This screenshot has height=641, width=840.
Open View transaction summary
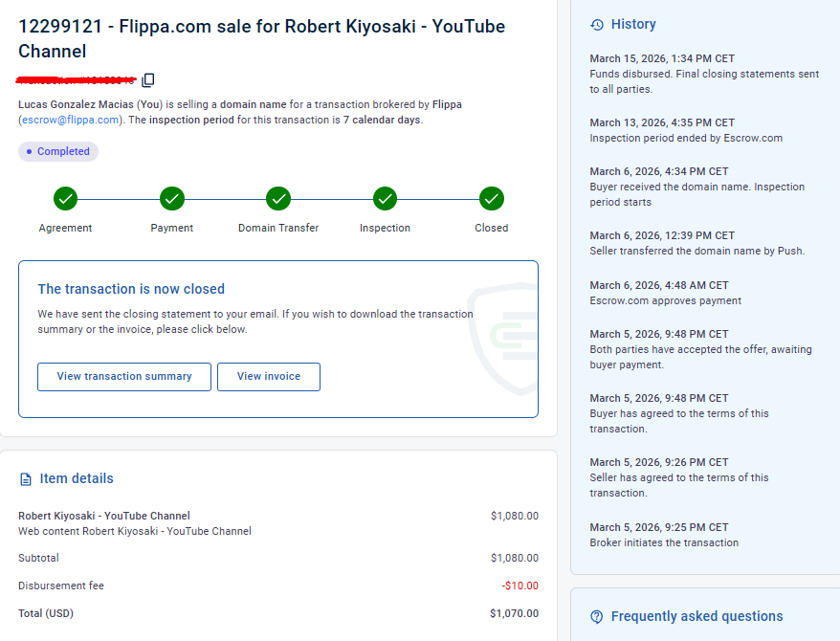[x=124, y=376]
